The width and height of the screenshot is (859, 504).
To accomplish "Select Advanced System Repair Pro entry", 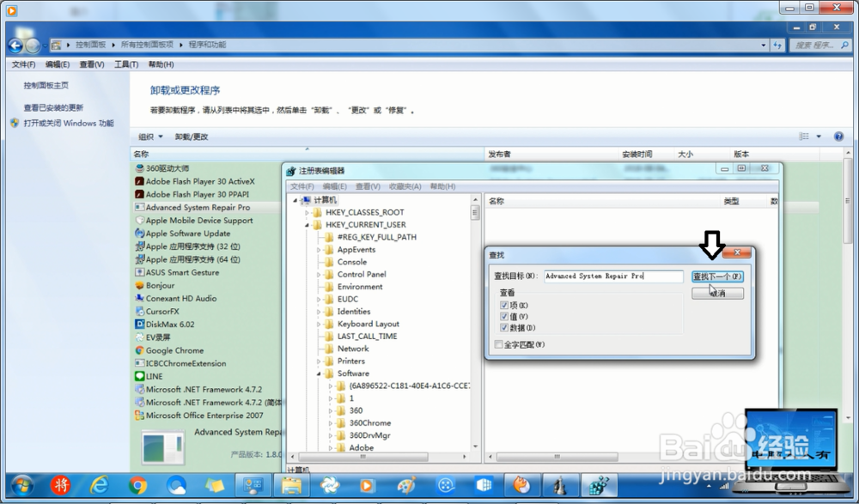I will (198, 208).
